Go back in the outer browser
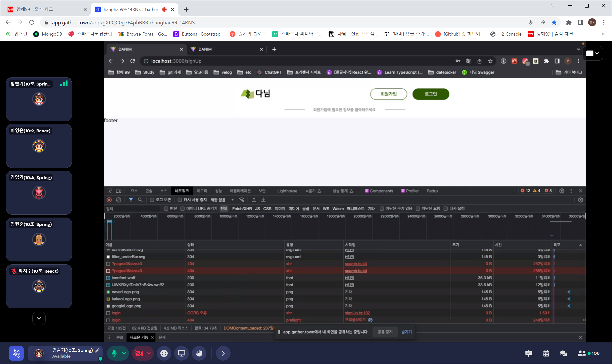The width and height of the screenshot is (612, 364). [8, 22]
